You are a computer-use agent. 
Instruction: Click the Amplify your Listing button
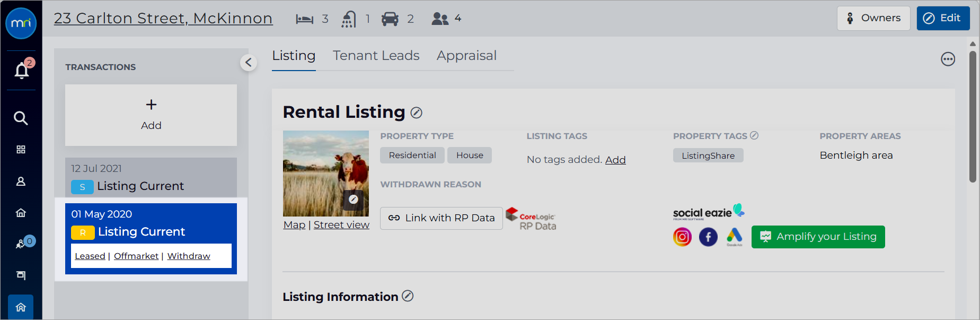[x=818, y=237]
